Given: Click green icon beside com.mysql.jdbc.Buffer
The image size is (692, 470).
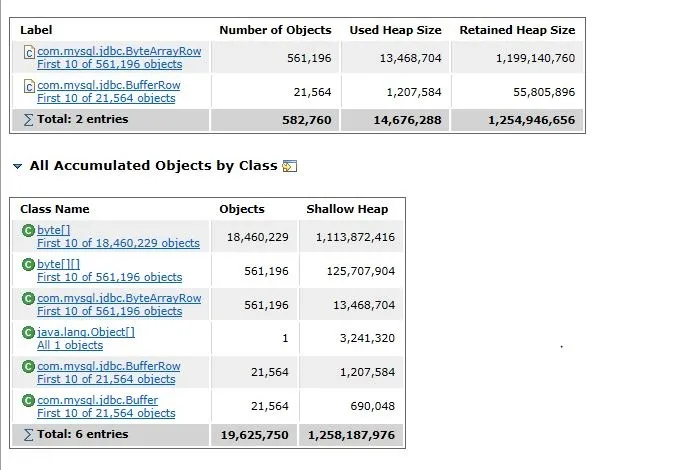Looking at the screenshot, I should click(29, 400).
